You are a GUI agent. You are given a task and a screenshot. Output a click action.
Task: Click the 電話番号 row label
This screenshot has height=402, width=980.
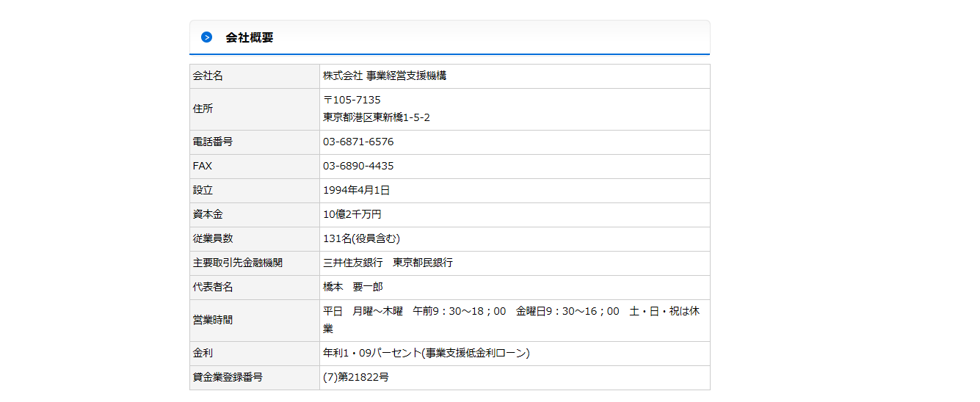click(x=213, y=142)
